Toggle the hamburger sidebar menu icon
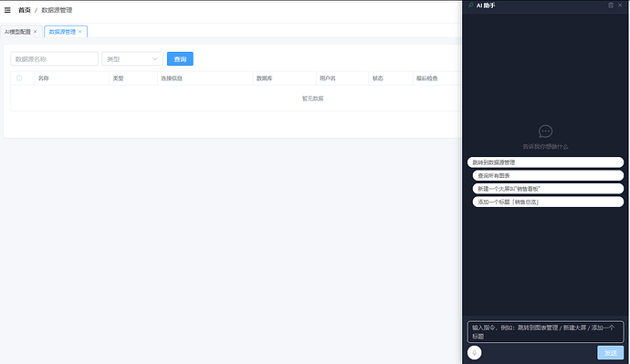The width and height of the screenshot is (630, 364). [7, 10]
